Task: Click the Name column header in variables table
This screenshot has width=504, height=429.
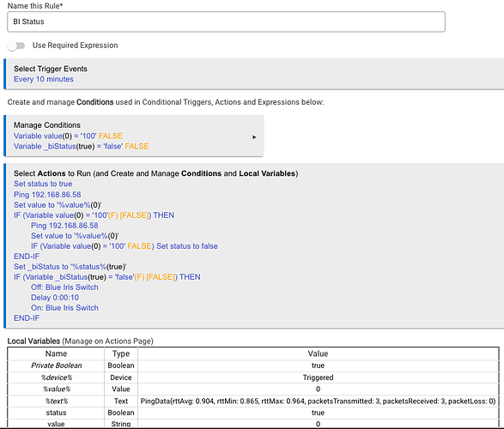Action: click(56, 353)
